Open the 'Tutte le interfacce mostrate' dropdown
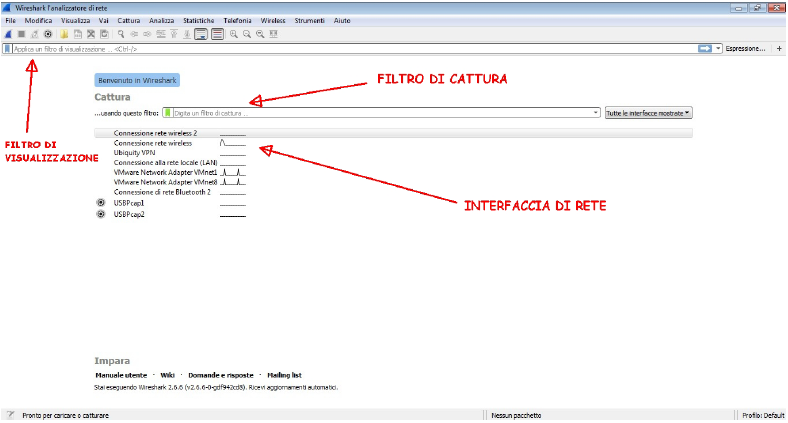Screen dimensions: 788x423 pos(648,113)
